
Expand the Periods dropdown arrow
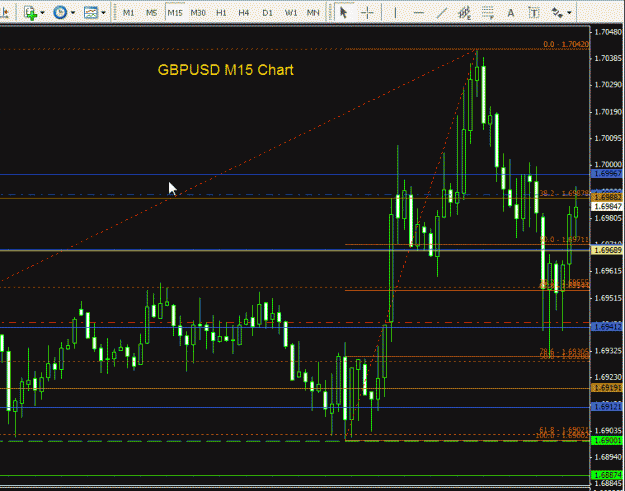(x=73, y=13)
